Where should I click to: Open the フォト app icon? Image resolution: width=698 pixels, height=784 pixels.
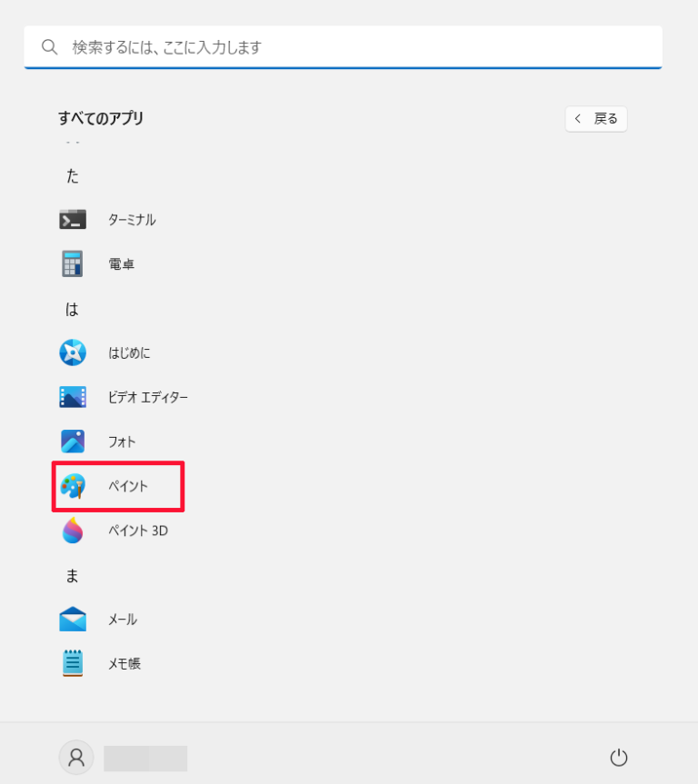click(73, 441)
